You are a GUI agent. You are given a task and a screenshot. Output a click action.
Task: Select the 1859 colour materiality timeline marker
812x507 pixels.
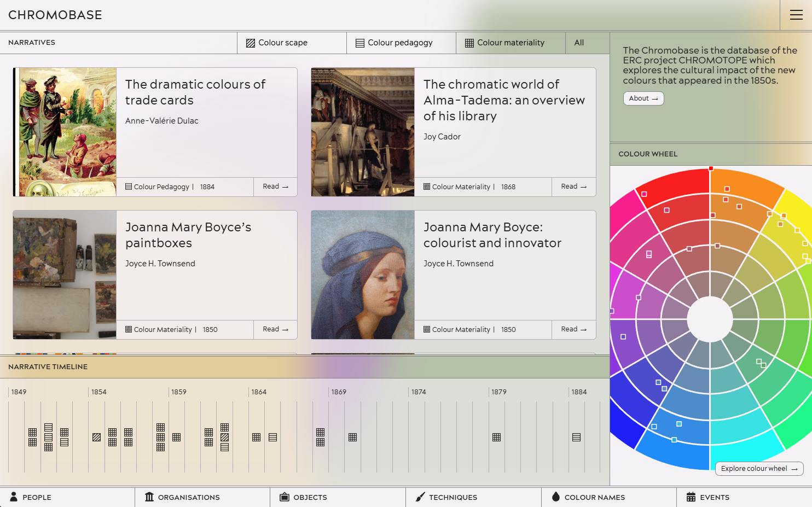[176, 438]
